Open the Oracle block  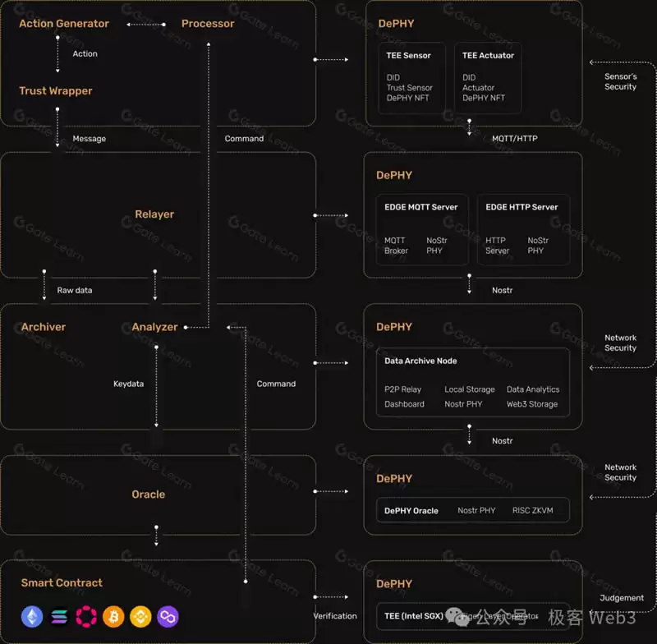pyautogui.click(x=149, y=494)
